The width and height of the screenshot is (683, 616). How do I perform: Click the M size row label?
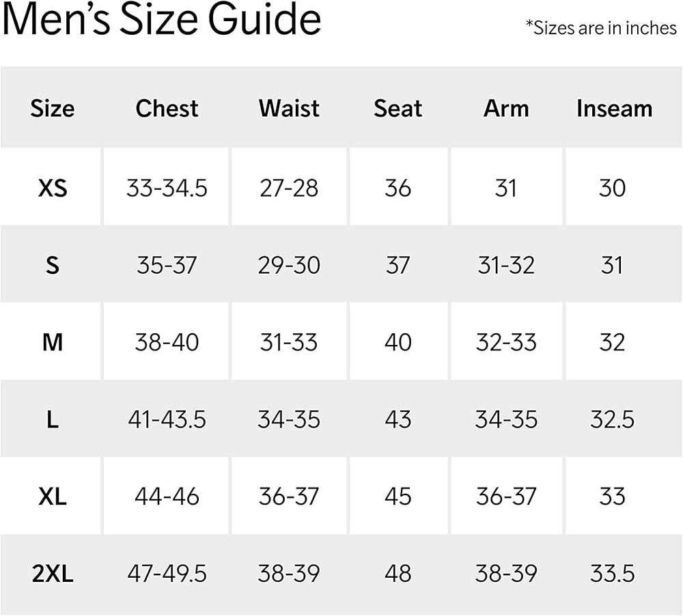[x=53, y=342]
